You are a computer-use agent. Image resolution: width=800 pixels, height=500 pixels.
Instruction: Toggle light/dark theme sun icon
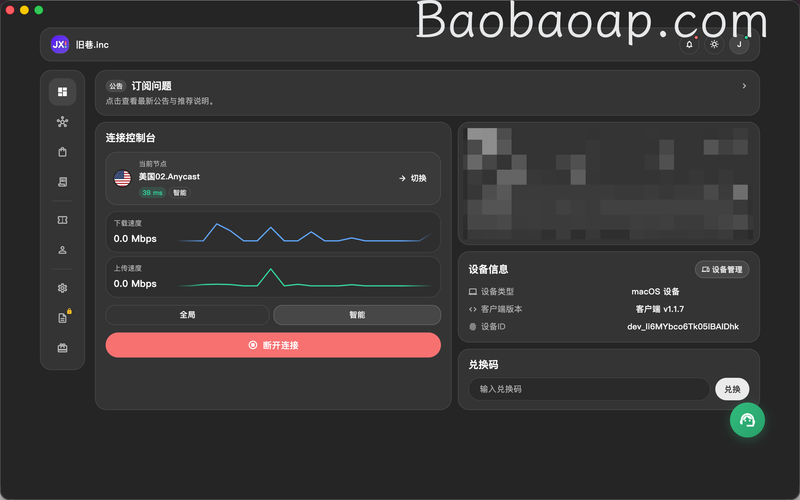click(714, 44)
